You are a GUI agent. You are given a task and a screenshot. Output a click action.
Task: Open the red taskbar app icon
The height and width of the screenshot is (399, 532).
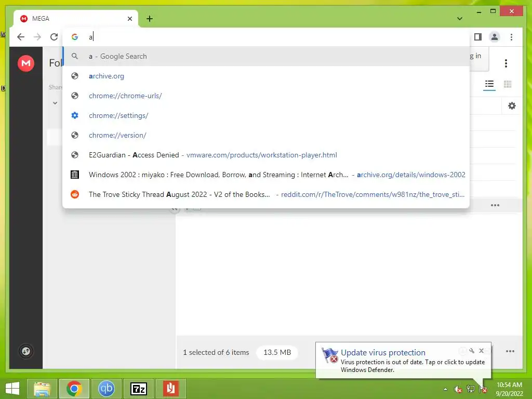coord(170,389)
